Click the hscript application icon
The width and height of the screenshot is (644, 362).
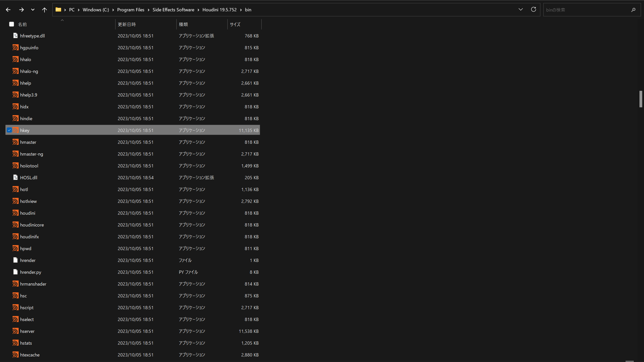(15, 307)
